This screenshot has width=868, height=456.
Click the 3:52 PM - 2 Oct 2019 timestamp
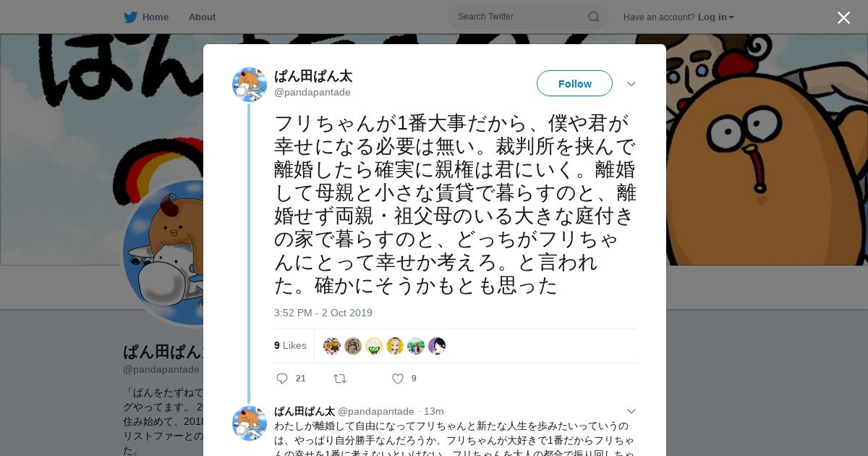323,313
